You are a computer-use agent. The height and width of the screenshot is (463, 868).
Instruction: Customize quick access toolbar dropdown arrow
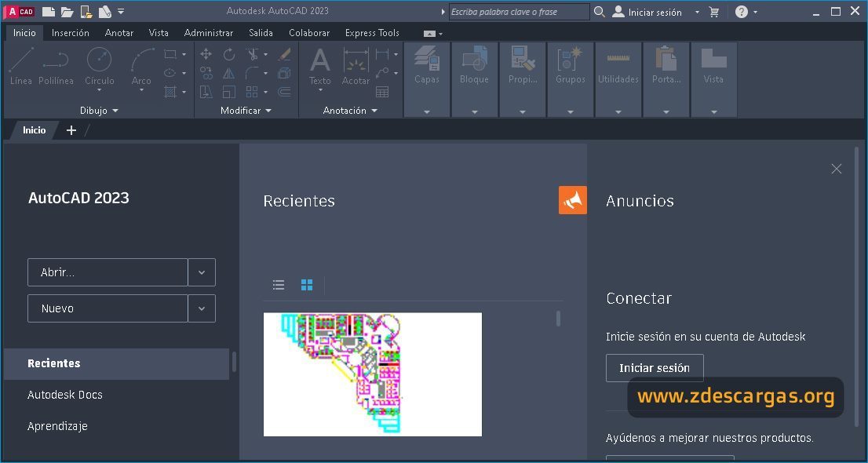pyautogui.click(x=121, y=12)
